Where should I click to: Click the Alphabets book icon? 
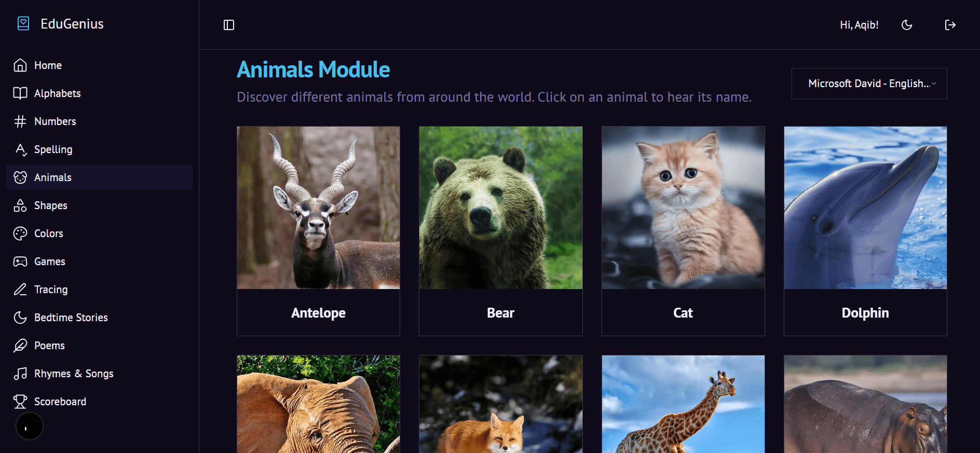(x=20, y=93)
